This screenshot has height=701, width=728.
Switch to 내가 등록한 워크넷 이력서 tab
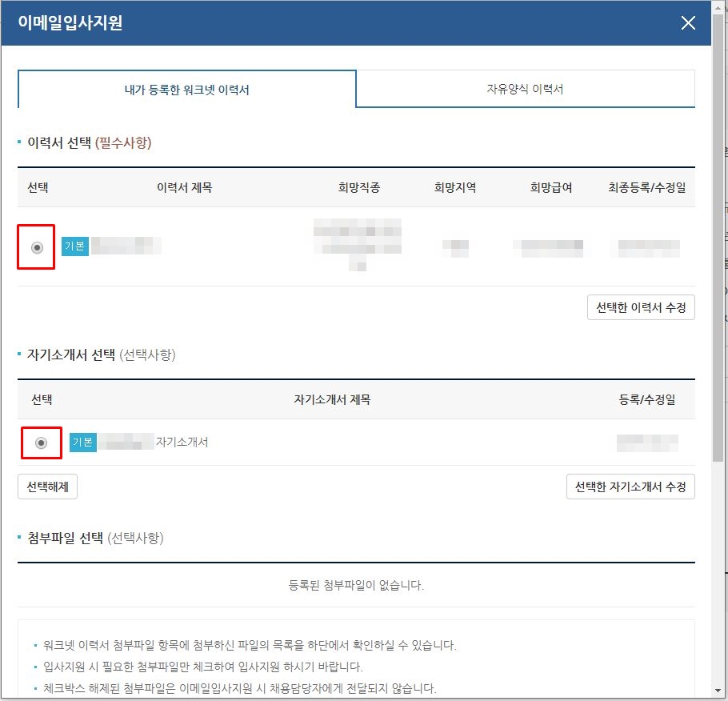click(187, 89)
